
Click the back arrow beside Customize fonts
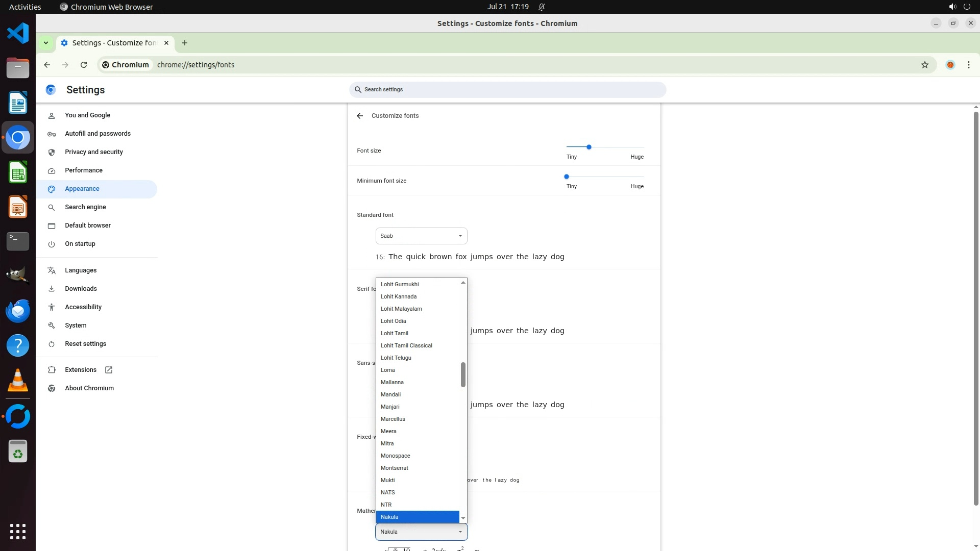pyautogui.click(x=360, y=116)
